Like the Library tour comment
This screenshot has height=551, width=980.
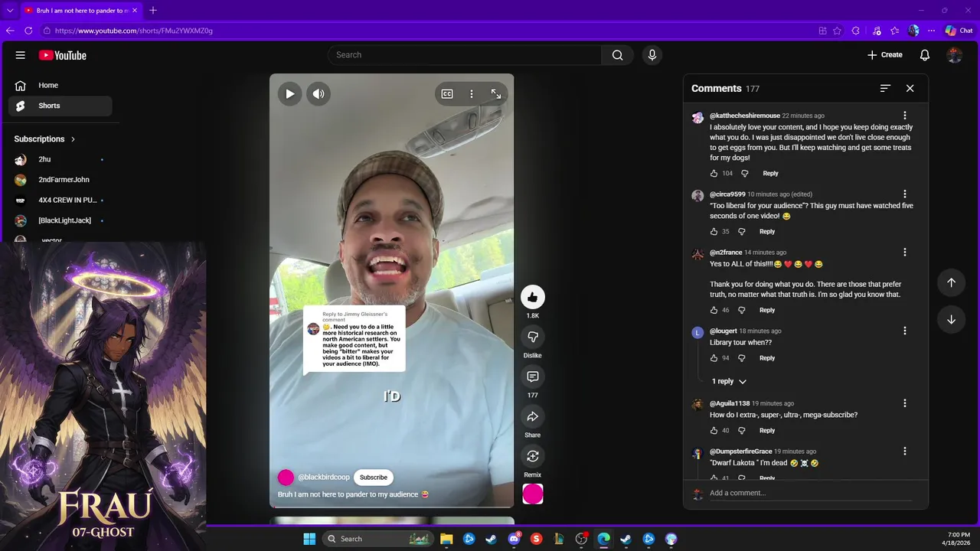pyautogui.click(x=714, y=358)
